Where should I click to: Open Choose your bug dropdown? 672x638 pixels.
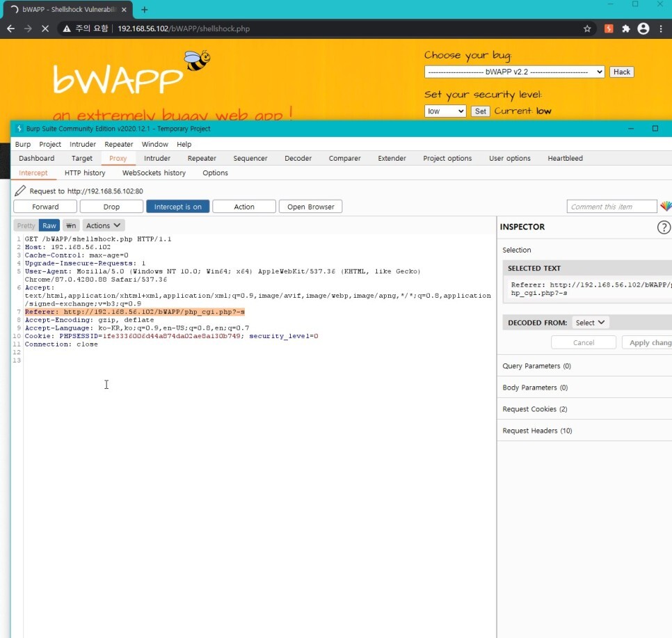[x=514, y=72]
